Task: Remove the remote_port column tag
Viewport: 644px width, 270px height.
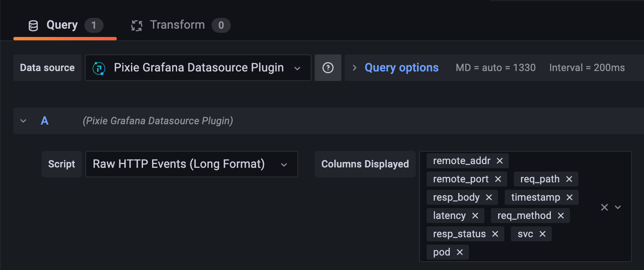Action: (x=498, y=179)
